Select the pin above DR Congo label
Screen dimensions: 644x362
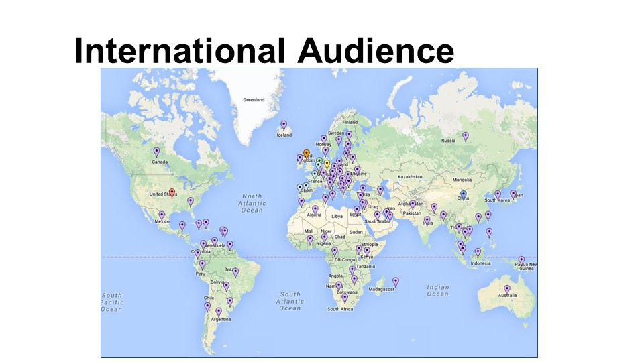click(x=335, y=251)
